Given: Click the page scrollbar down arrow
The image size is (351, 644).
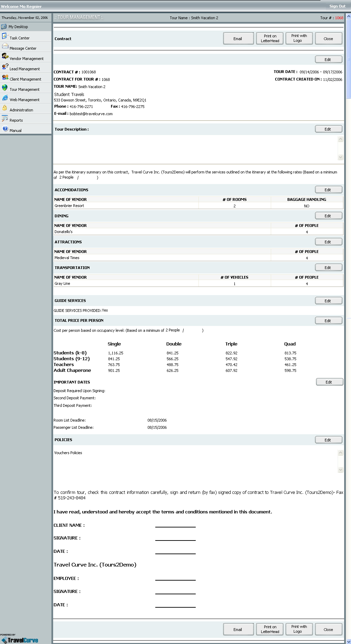Looking at the screenshot, I should [x=349, y=641].
